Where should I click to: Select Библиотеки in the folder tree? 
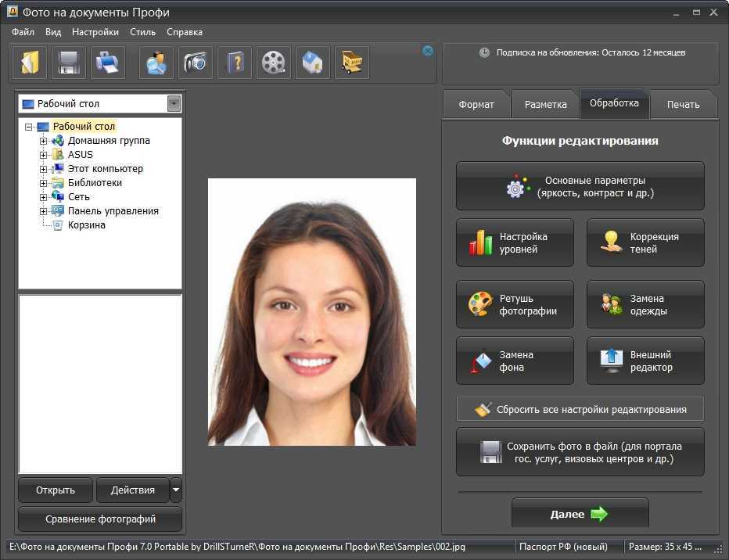coord(95,183)
